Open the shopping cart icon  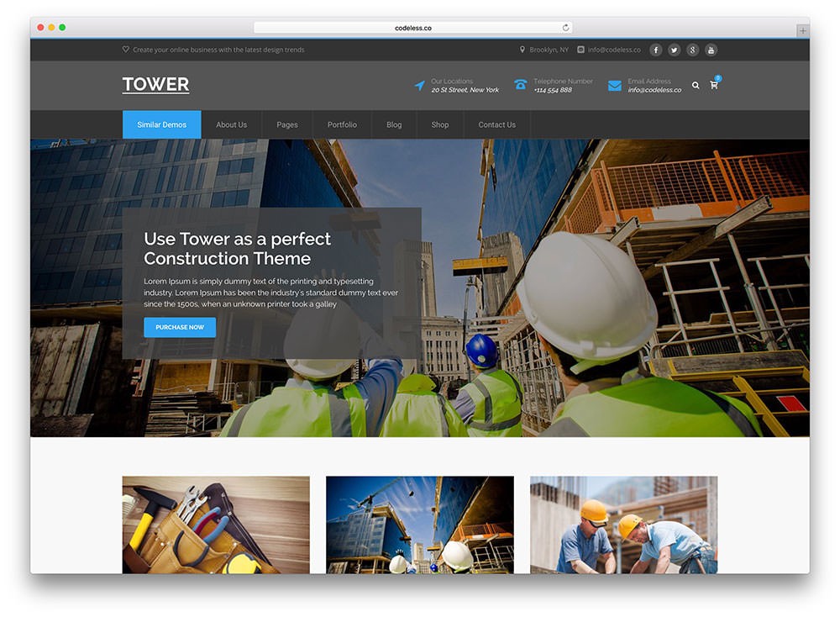click(x=714, y=84)
